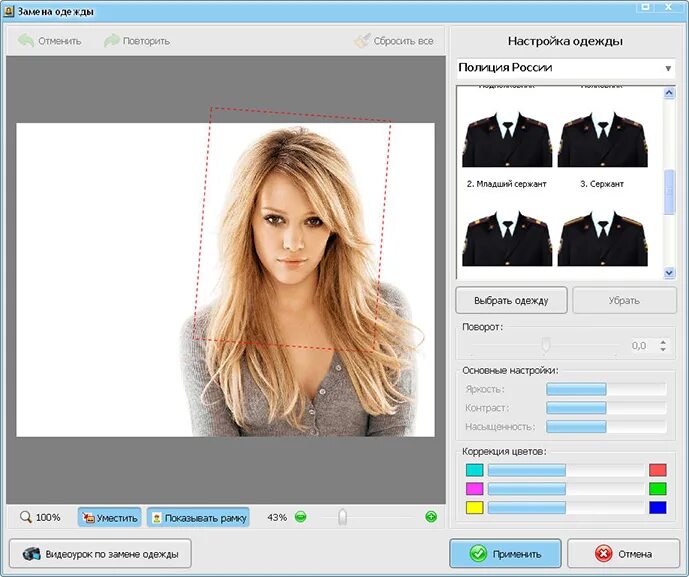Toggle the Показывать рамку frame display
Screen dimensions: 689x577
coord(198,518)
